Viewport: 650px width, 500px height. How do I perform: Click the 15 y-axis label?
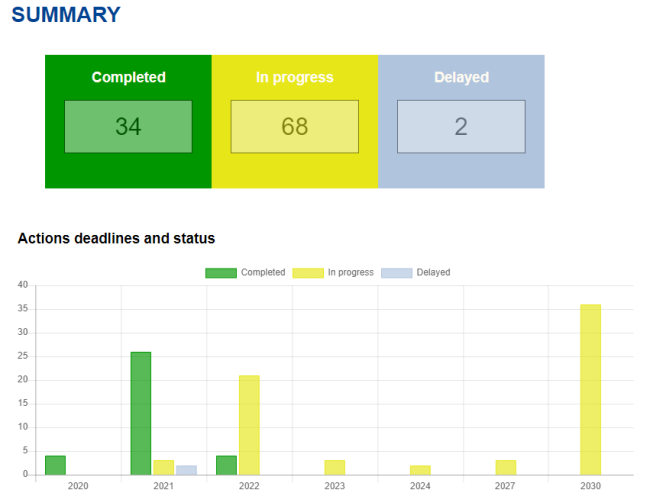point(23,403)
